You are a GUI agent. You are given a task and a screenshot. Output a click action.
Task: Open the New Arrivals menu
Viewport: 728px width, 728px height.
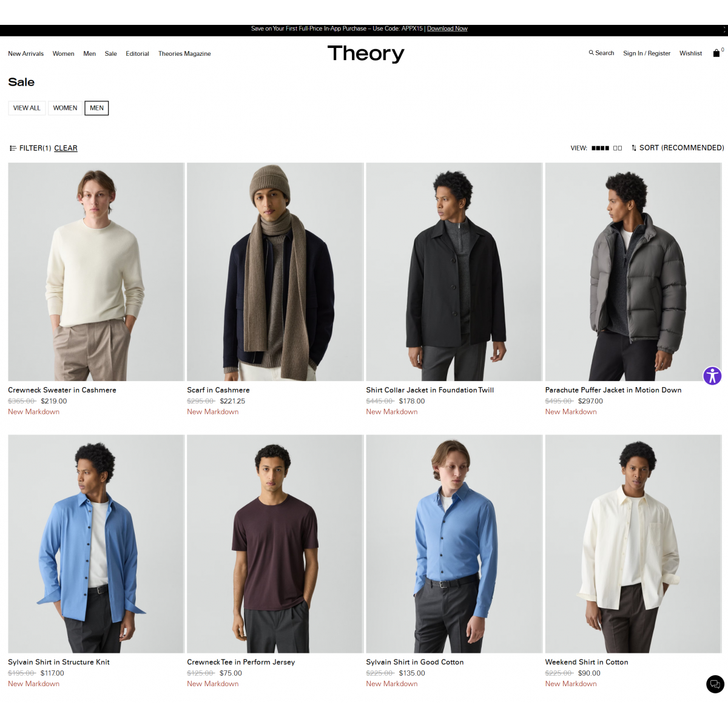pyautogui.click(x=25, y=53)
